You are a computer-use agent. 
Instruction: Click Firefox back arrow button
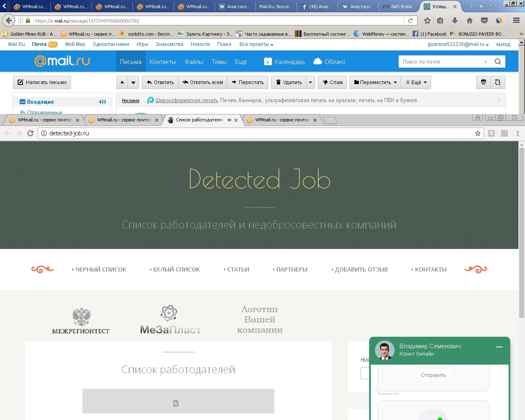pyautogui.click(x=9, y=21)
